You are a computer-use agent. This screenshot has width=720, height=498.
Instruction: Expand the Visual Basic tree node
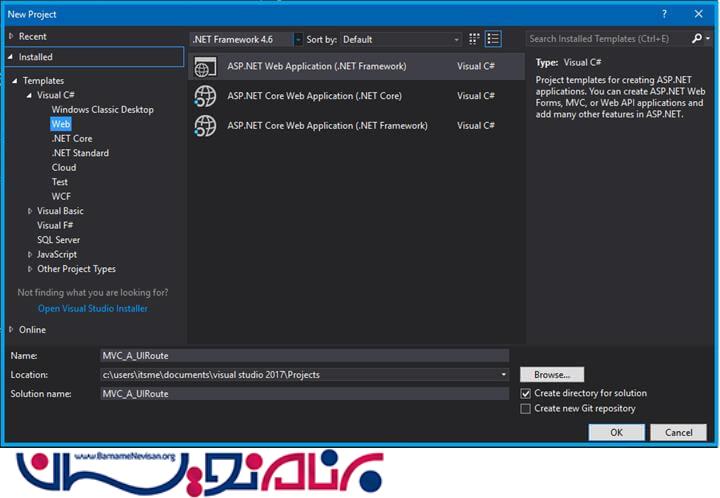(x=30, y=211)
